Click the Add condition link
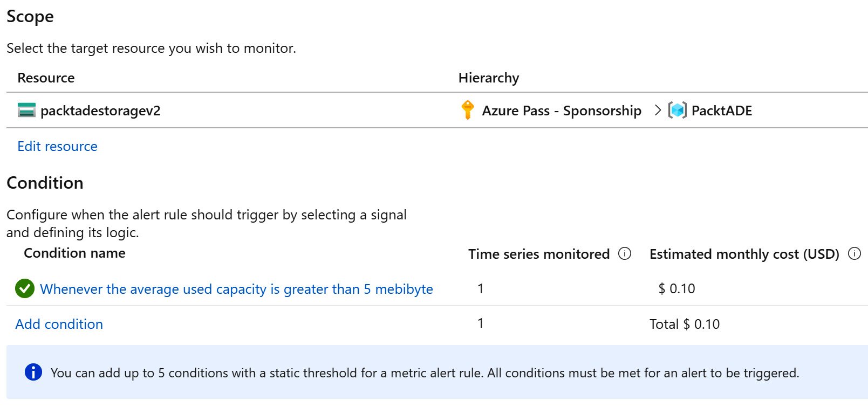The width and height of the screenshot is (868, 407). 59,324
